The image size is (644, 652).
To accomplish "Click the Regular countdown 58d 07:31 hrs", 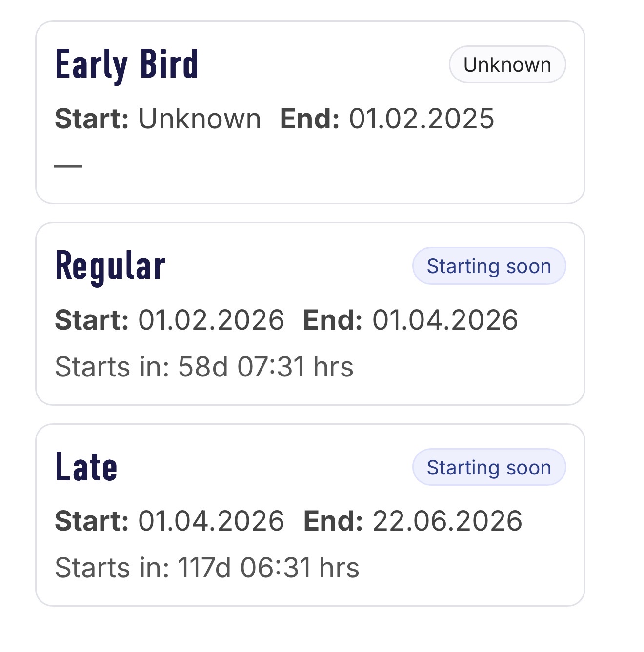I will [x=265, y=367].
